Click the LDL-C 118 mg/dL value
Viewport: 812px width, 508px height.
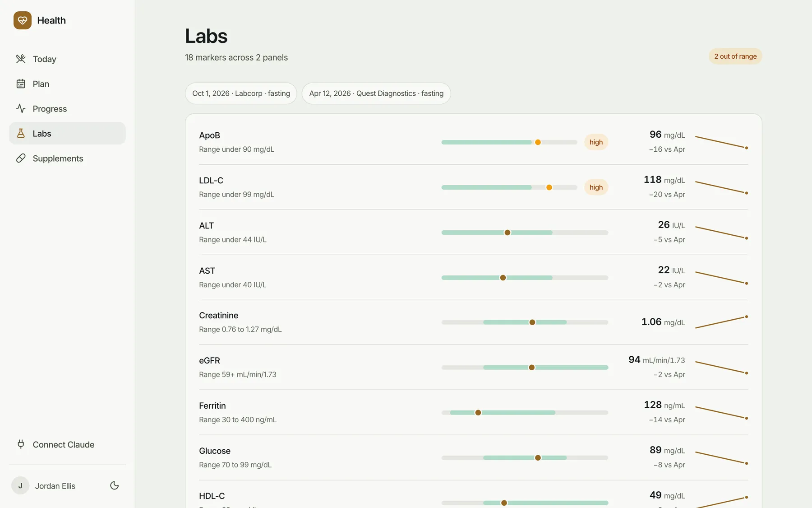664,180
